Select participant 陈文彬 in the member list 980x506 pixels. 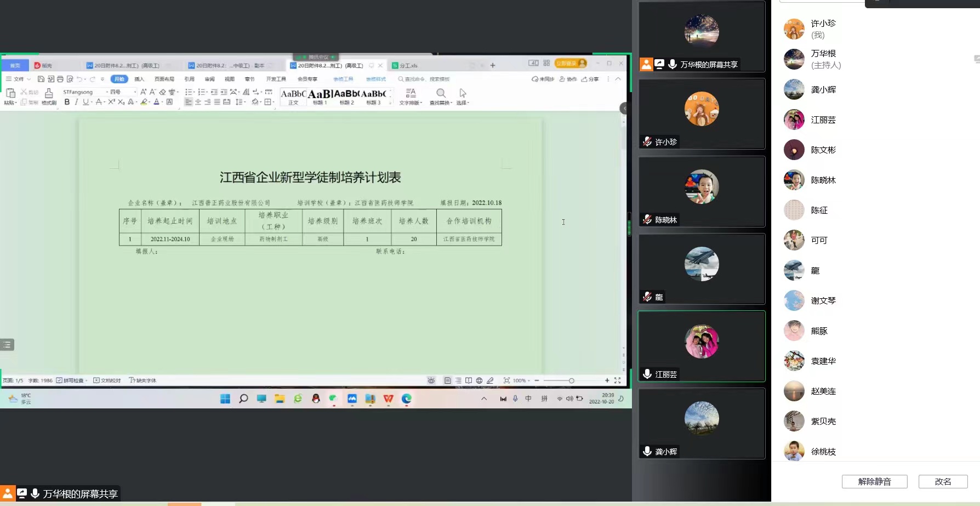[x=875, y=150]
